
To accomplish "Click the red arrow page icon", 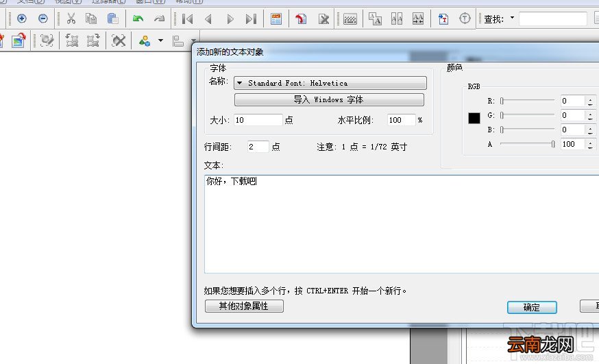I will point(301,19).
